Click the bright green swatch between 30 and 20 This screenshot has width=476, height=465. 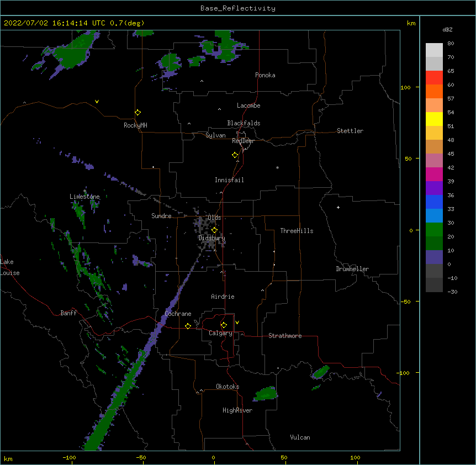click(434, 230)
